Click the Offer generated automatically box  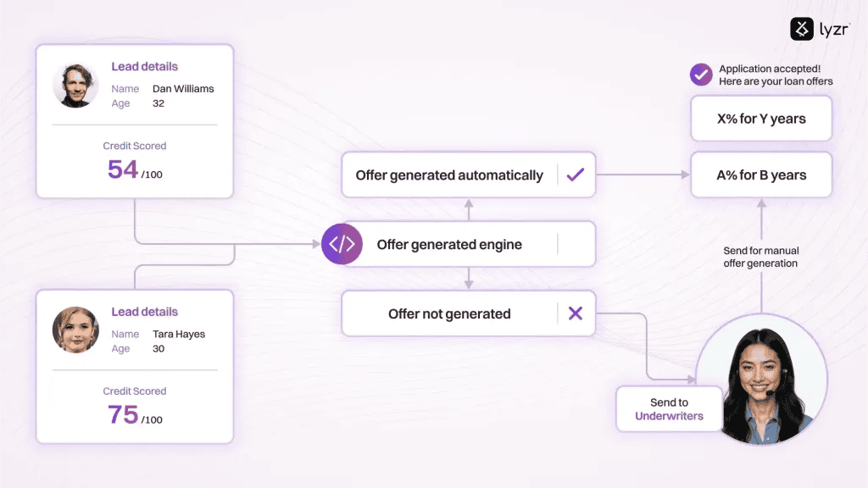point(468,175)
